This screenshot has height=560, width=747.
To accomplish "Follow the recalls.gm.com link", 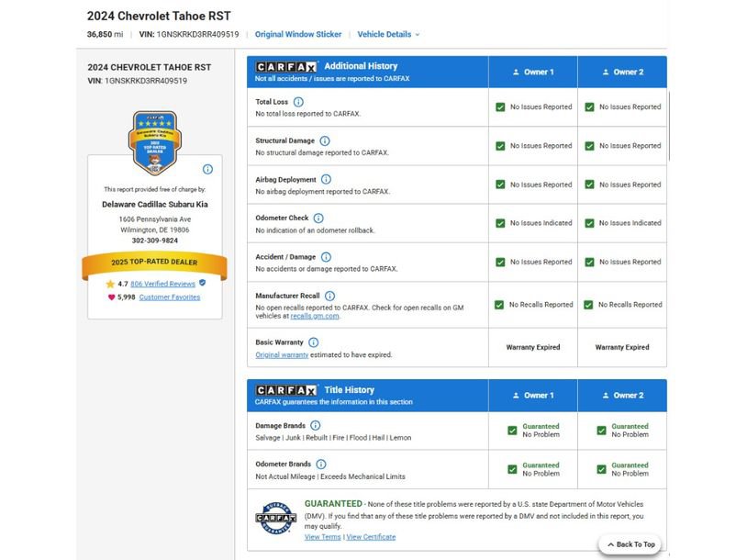I will 315,316.
